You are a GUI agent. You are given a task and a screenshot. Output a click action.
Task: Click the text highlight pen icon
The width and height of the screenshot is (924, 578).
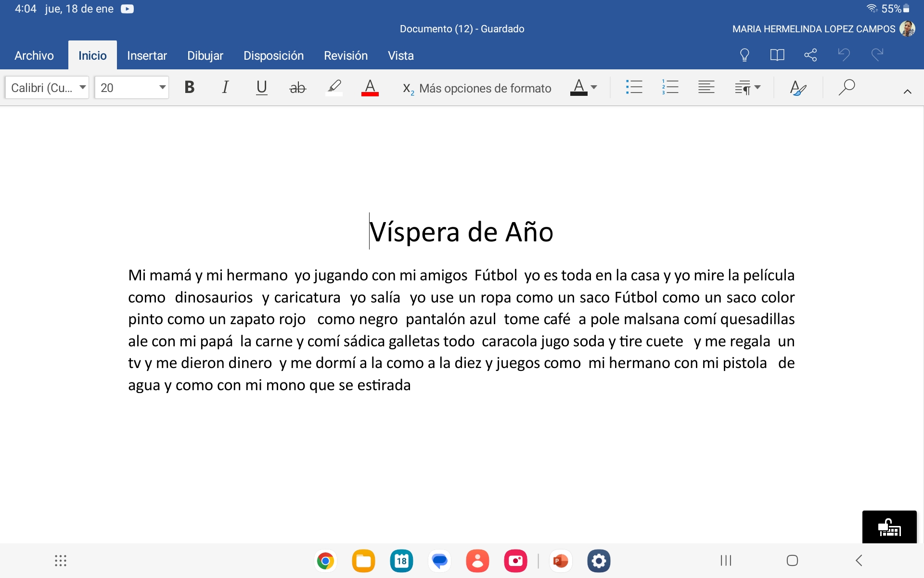tap(334, 87)
